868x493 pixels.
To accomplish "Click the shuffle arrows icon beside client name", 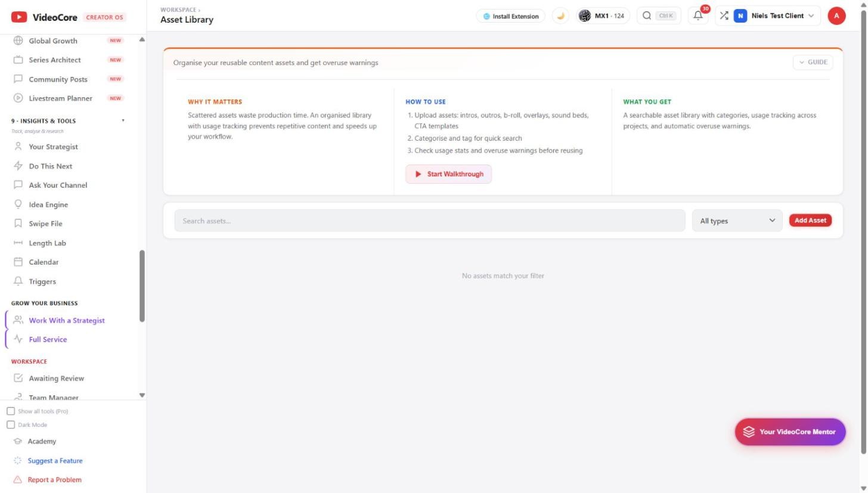I will [724, 16].
